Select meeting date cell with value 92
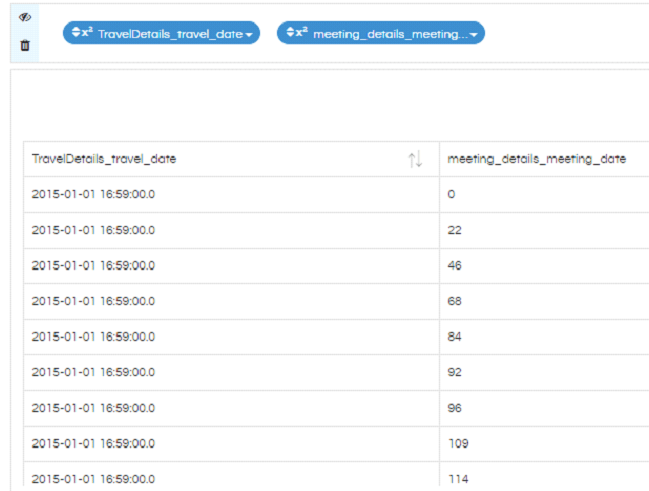Screen dimensions: 649x491 544,373
